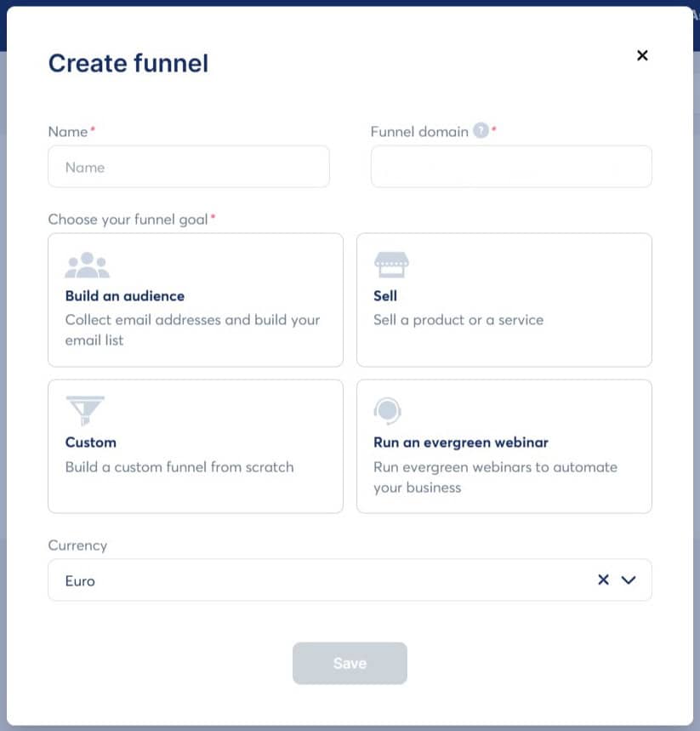Click the Create funnel heading
The height and width of the screenshot is (731, 700).
[x=128, y=63]
